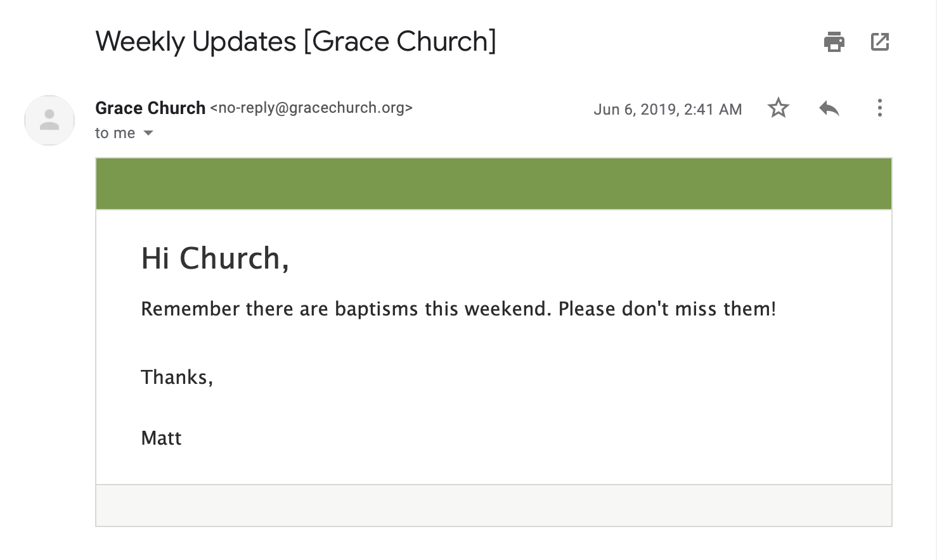937x560 pixels.
Task: Click the "Thanks," closing line
Action: [x=177, y=378]
